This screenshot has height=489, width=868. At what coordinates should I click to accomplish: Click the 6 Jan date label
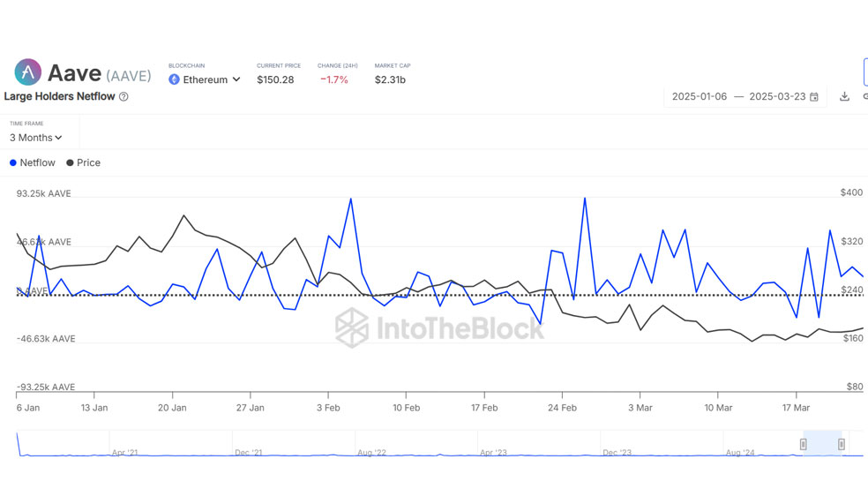[27, 408]
